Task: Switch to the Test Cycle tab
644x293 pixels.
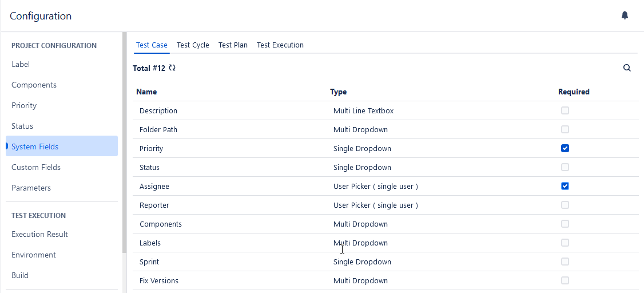Action: [193, 45]
